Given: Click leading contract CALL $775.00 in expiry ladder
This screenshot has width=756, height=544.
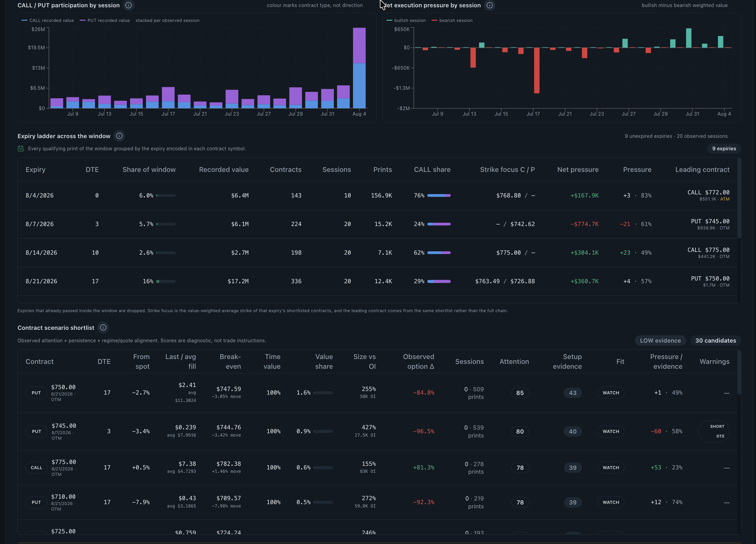Looking at the screenshot, I should [708, 250].
